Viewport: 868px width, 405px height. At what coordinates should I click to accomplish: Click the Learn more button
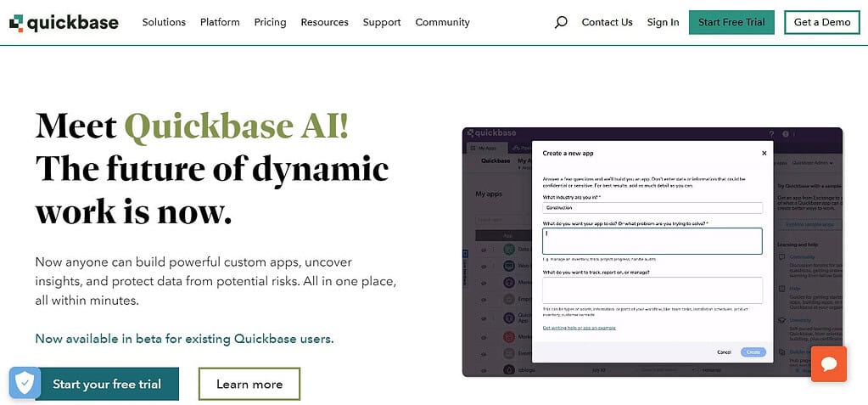(x=249, y=384)
